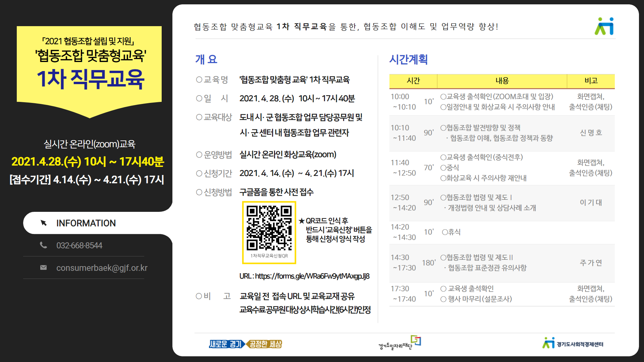The width and height of the screenshot is (644, 362).
Task: Click the 14:20 ~14:30 time cell
Action: click(404, 232)
